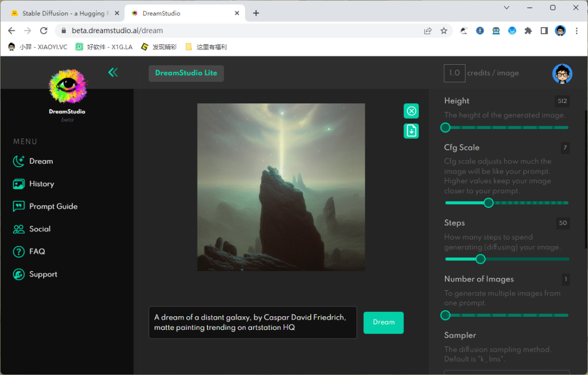Open the XIAOYI.VC bookmark
588x375 pixels.
(x=38, y=47)
